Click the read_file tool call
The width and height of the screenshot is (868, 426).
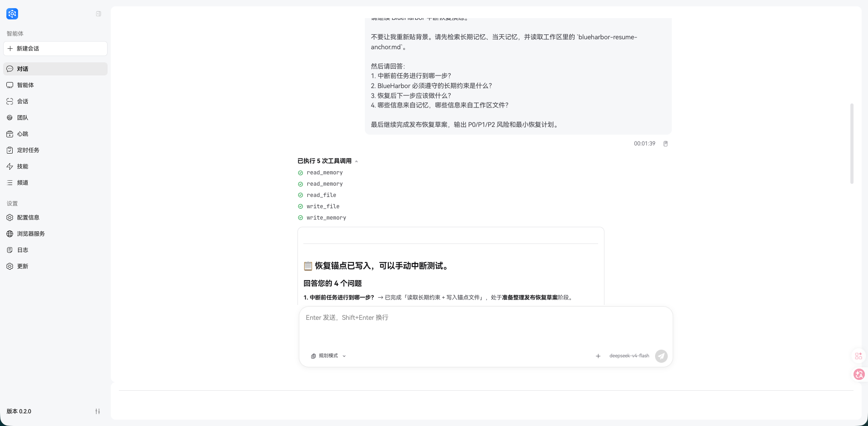click(321, 195)
